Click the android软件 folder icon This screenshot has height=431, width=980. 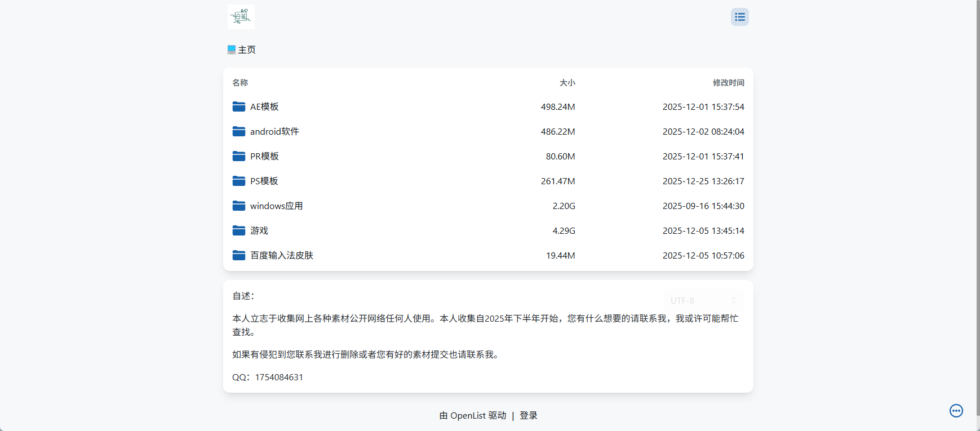[239, 131]
